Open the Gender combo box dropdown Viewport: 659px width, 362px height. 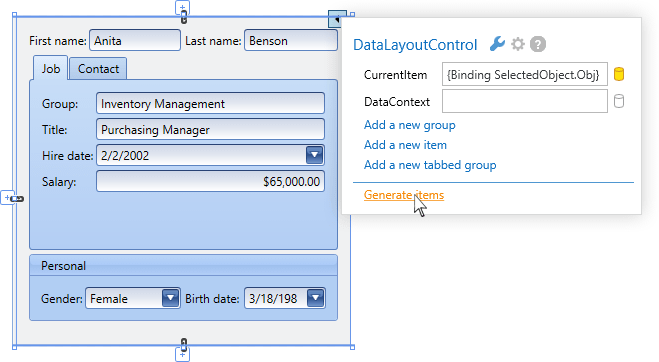(x=170, y=298)
